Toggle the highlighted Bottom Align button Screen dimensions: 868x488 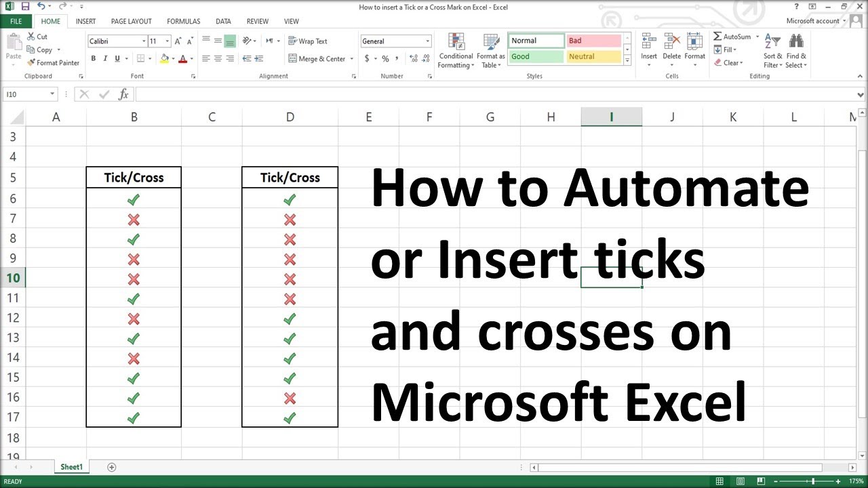[x=231, y=41]
